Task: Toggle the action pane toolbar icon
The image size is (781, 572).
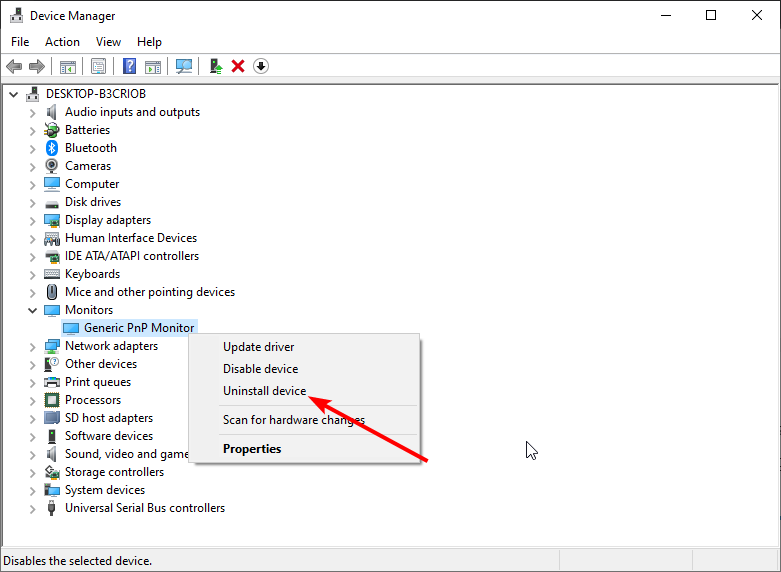Action: [153, 66]
